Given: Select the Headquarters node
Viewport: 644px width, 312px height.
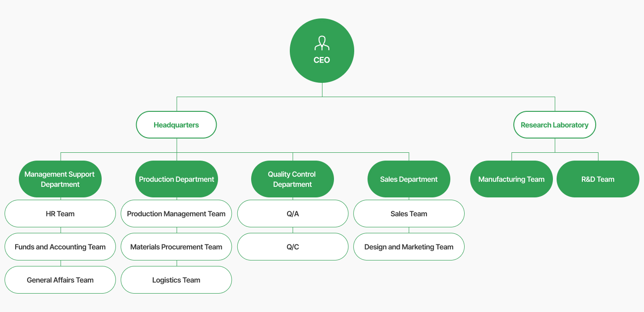Looking at the screenshot, I should [x=176, y=125].
